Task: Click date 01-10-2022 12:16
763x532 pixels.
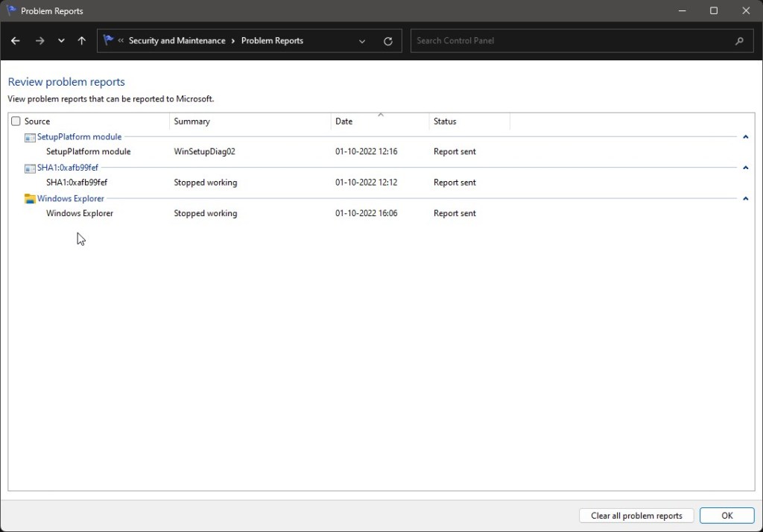Action: (x=366, y=151)
